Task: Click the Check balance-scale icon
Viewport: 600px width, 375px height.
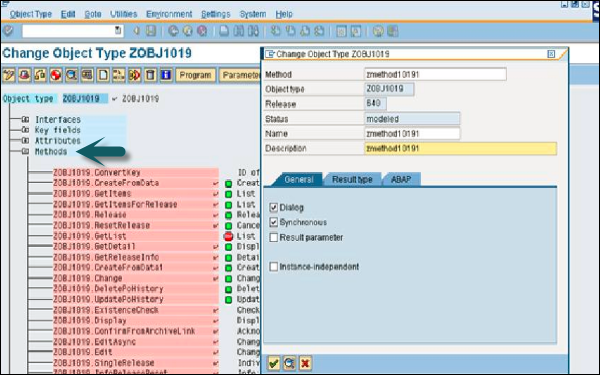Action: [x=40, y=75]
